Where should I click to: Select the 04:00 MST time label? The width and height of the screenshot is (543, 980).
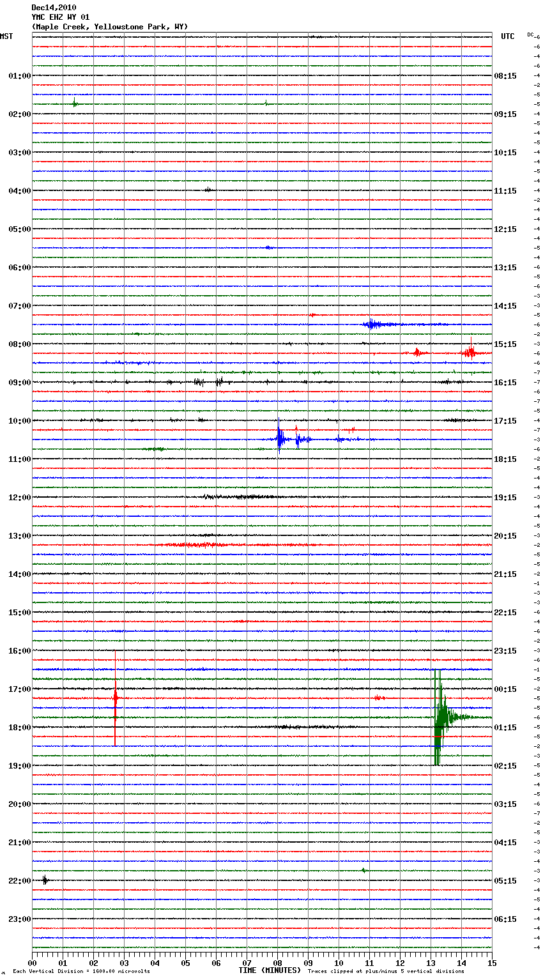point(20,191)
